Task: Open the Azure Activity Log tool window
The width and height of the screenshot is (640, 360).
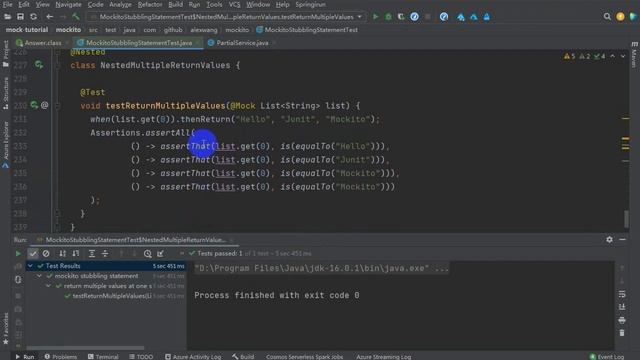Action: click(x=193, y=356)
